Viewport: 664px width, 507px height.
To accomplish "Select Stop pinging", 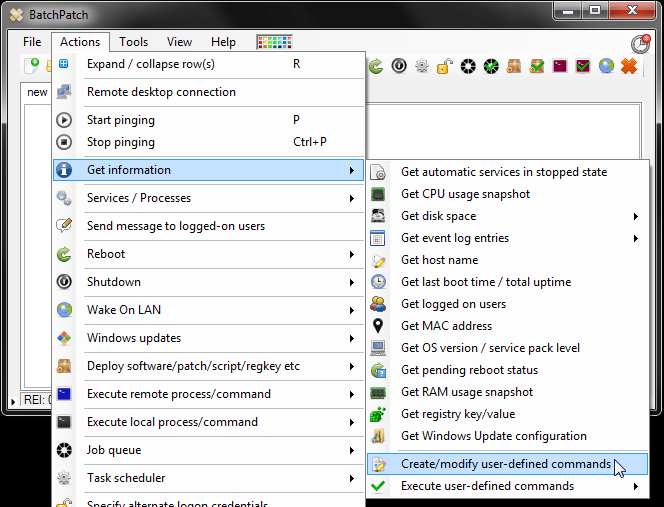I will [x=208, y=142].
